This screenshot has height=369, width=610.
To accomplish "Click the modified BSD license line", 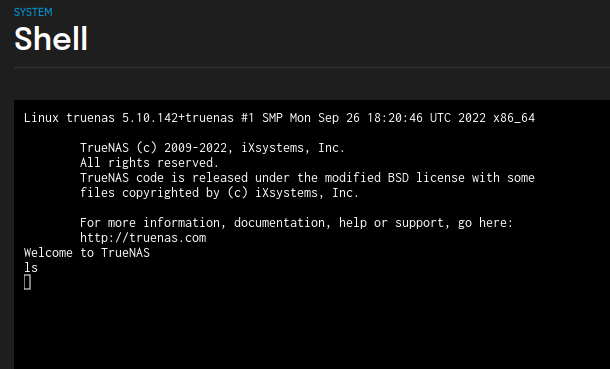I will point(307,178).
